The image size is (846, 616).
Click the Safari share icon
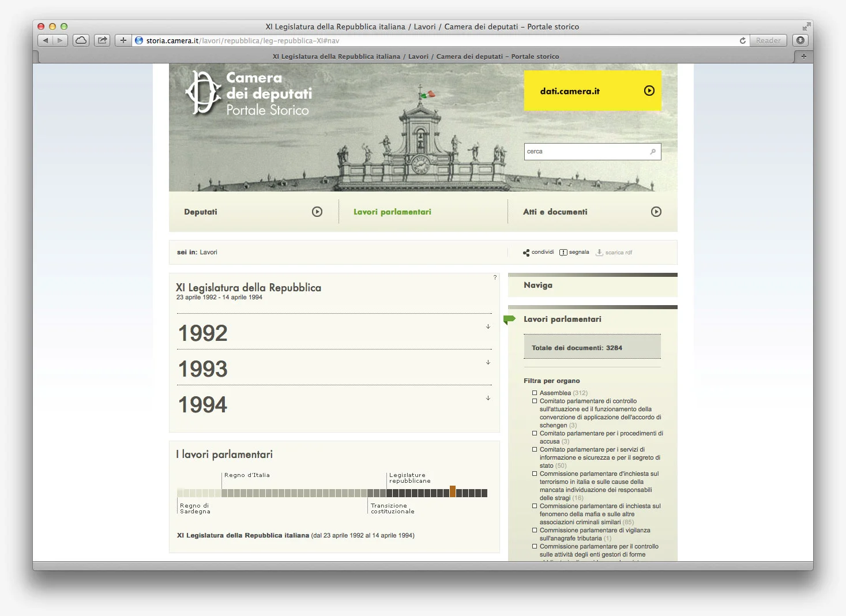[x=102, y=40]
